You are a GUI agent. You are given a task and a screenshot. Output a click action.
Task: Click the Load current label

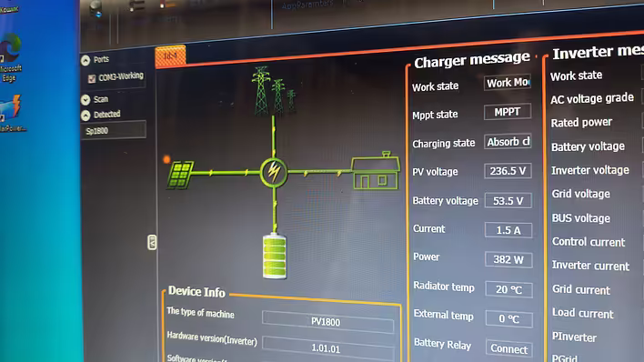[x=583, y=313]
